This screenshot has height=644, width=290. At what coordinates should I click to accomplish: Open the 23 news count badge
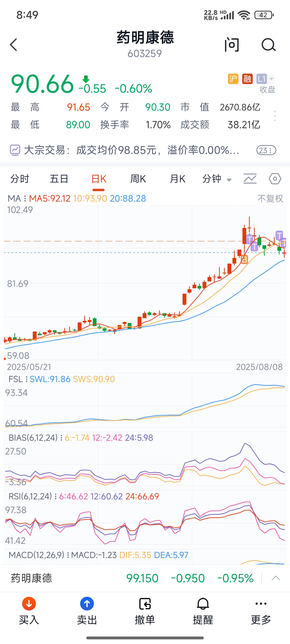pos(266,150)
